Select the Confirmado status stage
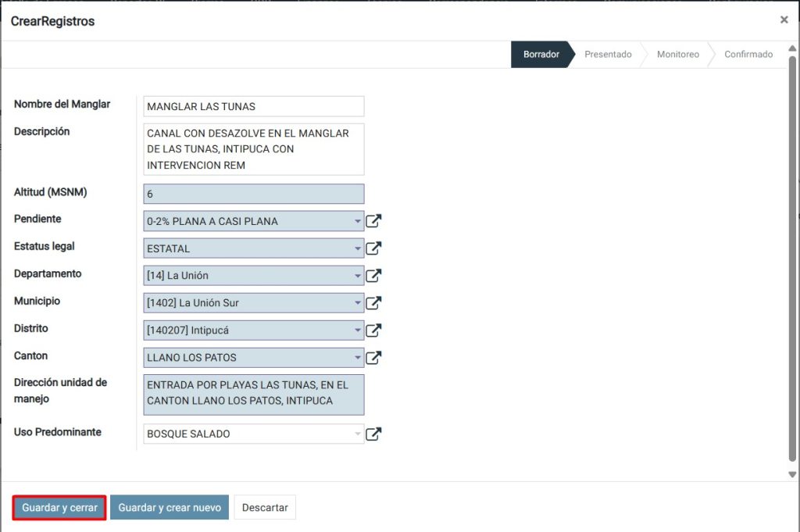 tap(748, 55)
